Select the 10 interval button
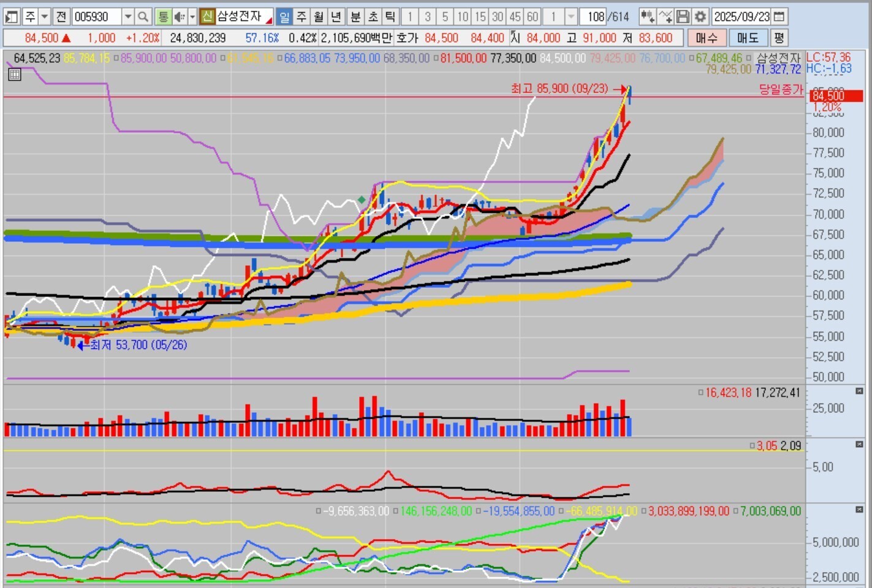This screenshot has width=872, height=588. (x=463, y=17)
